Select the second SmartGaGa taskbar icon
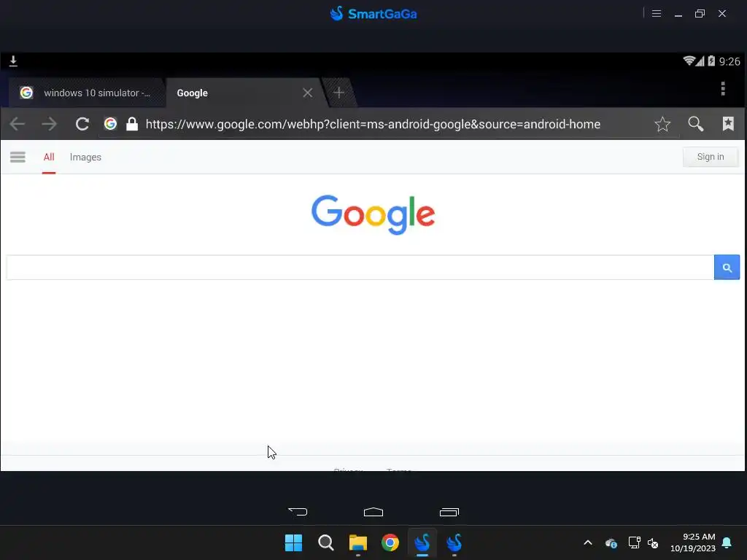 tap(454, 542)
